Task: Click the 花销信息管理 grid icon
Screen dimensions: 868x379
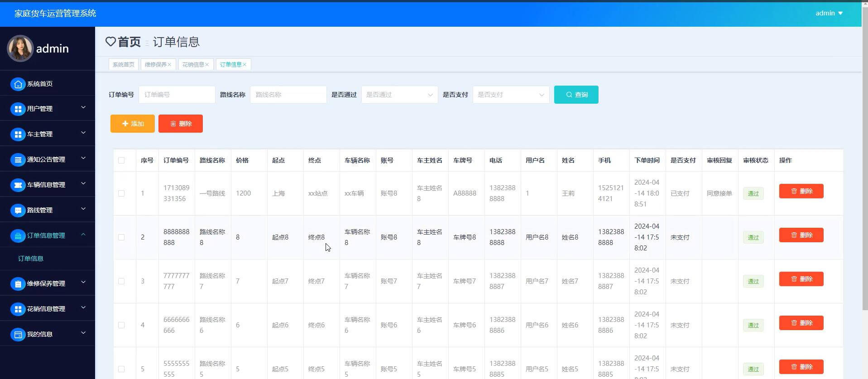Action: (x=18, y=309)
